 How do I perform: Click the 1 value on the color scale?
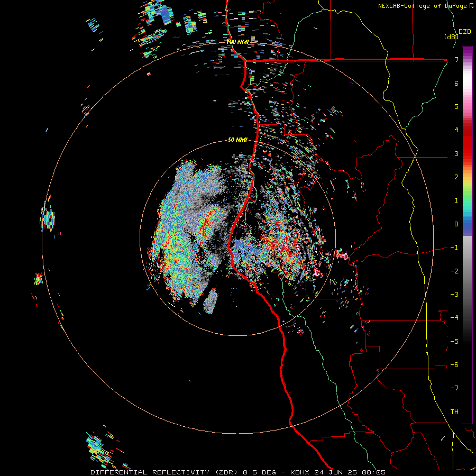point(456,200)
